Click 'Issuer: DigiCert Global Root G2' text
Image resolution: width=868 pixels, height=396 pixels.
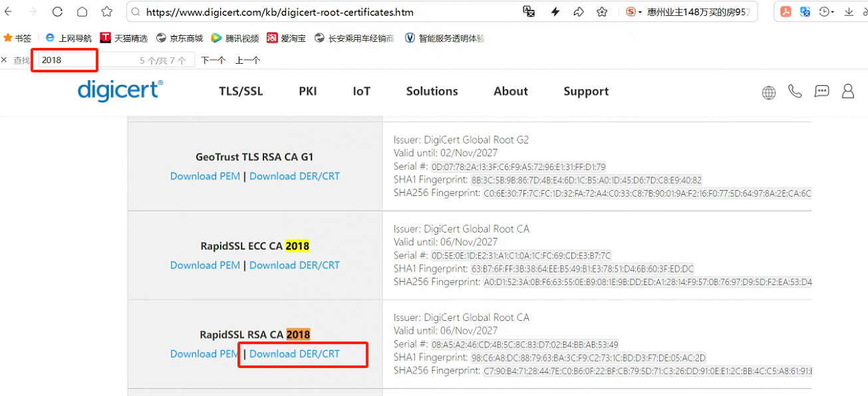point(462,140)
